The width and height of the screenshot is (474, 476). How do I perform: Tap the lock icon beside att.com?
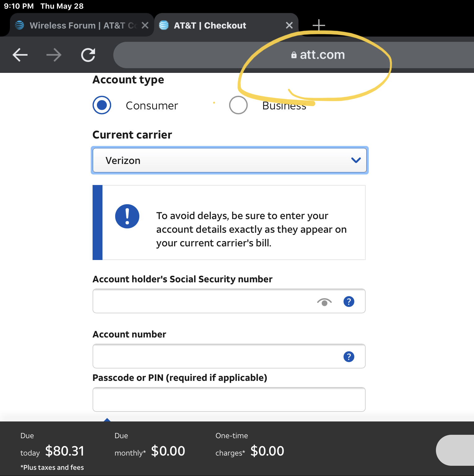[294, 55]
